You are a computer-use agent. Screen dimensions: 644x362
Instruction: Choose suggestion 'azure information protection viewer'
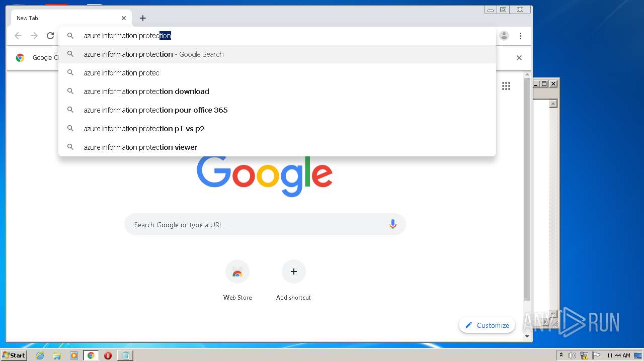tap(277, 147)
